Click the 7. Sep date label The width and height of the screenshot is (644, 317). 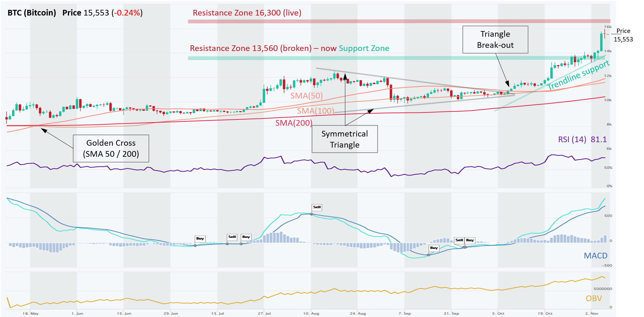pyautogui.click(x=405, y=313)
